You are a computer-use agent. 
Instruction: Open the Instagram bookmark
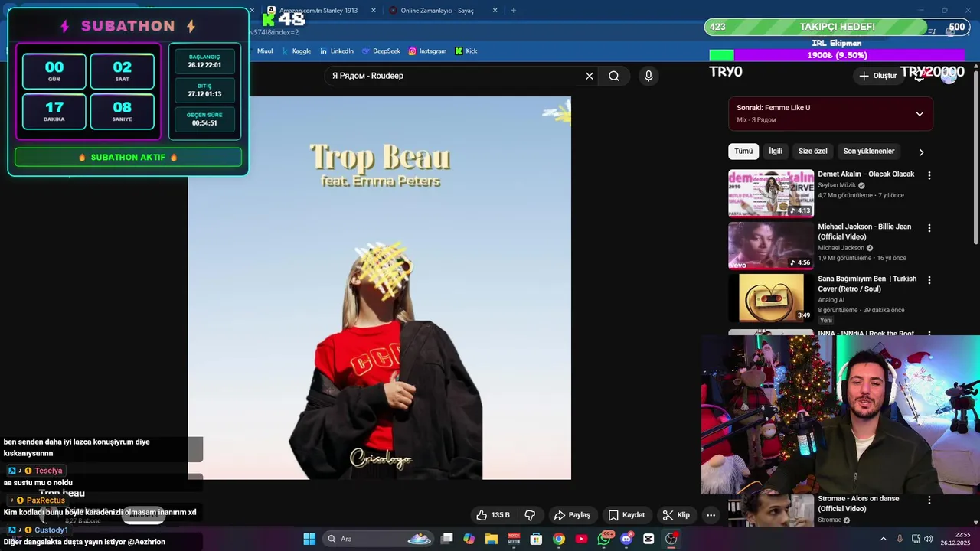(x=427, y=51)
